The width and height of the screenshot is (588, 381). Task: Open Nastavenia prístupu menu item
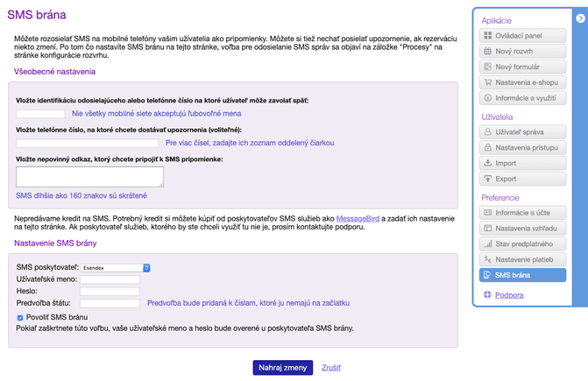pos(522,148)
